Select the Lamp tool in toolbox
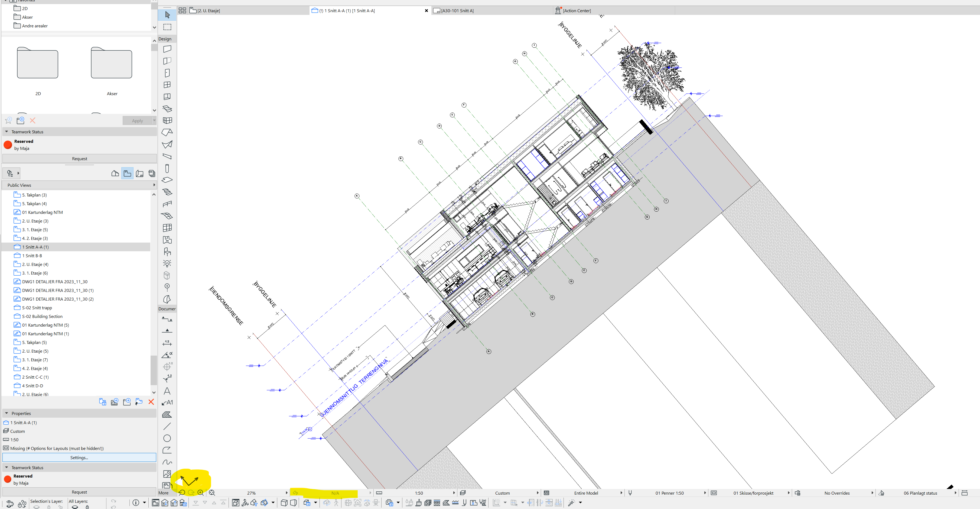The height and width of the screenshot is (509, 980). pyautogui.click(x=167, y=263)
